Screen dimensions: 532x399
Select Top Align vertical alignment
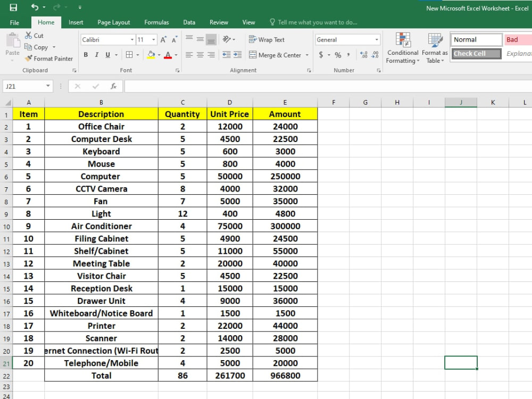click(189, 39)
